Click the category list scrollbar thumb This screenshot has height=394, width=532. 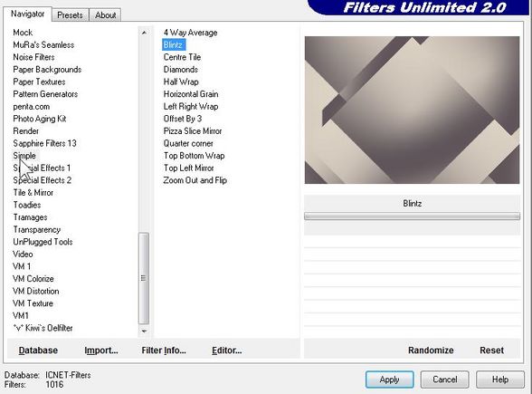tap(144, 278)
